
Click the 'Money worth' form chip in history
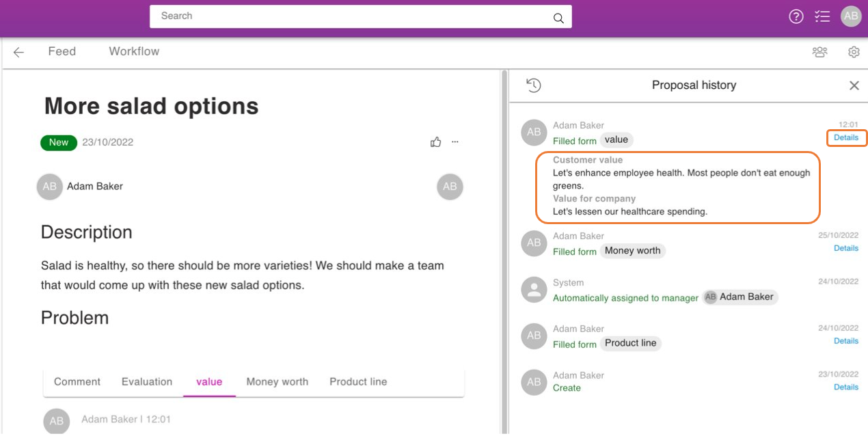tap(633, 251)
